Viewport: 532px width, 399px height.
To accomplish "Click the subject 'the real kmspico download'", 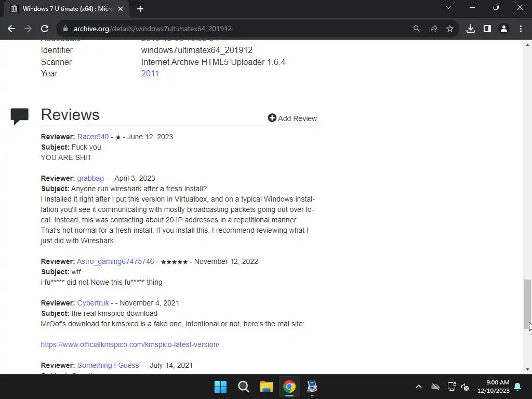I will click(114, 313).
